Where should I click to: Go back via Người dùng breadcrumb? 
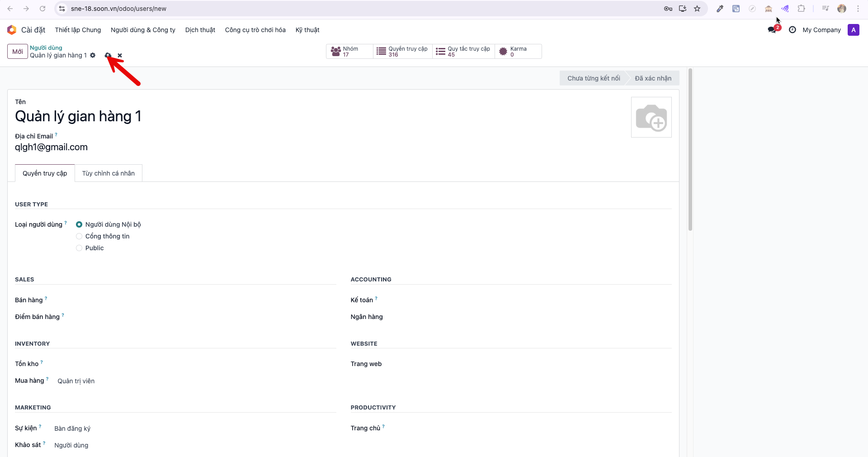point(46,48)
